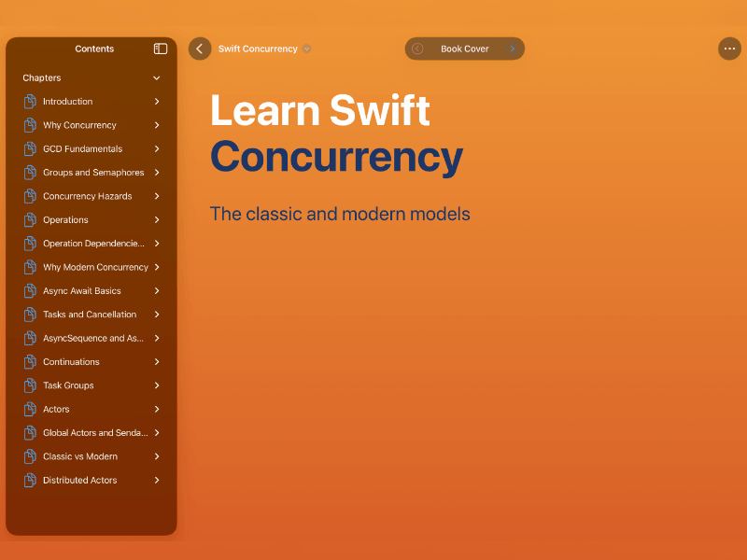Open Tasks and Cancellation chapter label
747x560 pixels.
(x=90, y=315)
